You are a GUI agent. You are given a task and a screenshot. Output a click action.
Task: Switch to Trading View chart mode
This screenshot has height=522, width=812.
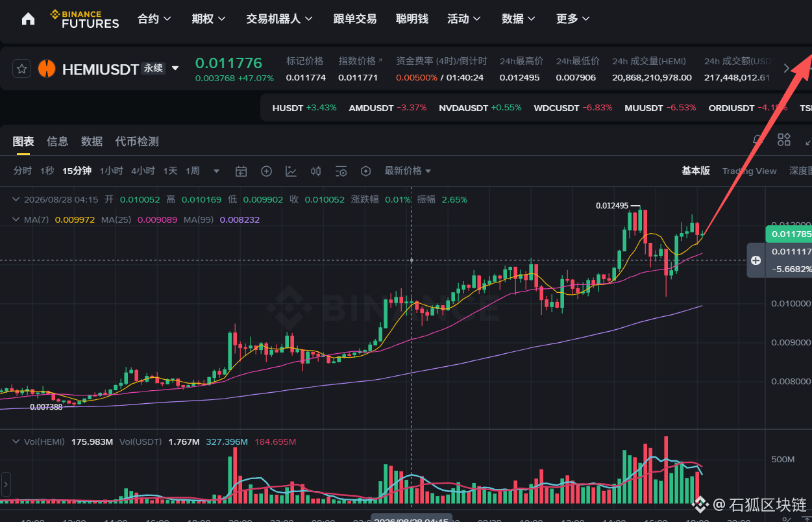point(750,171)
